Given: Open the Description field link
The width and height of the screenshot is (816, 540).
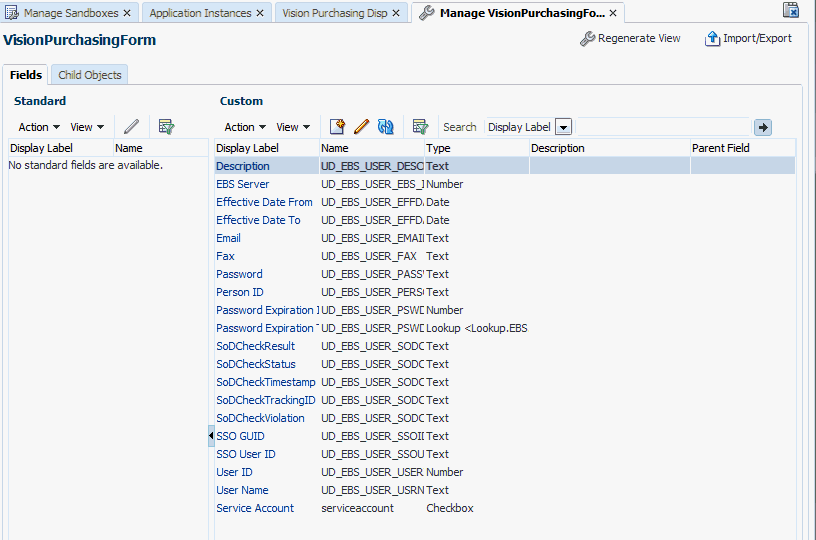Looking at the screenshot, I should coord(243,166).
